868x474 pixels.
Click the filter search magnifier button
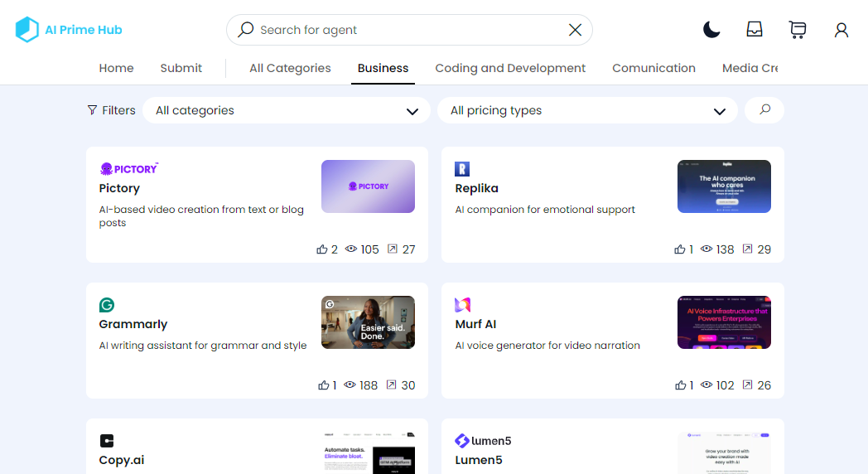point(764,109)
